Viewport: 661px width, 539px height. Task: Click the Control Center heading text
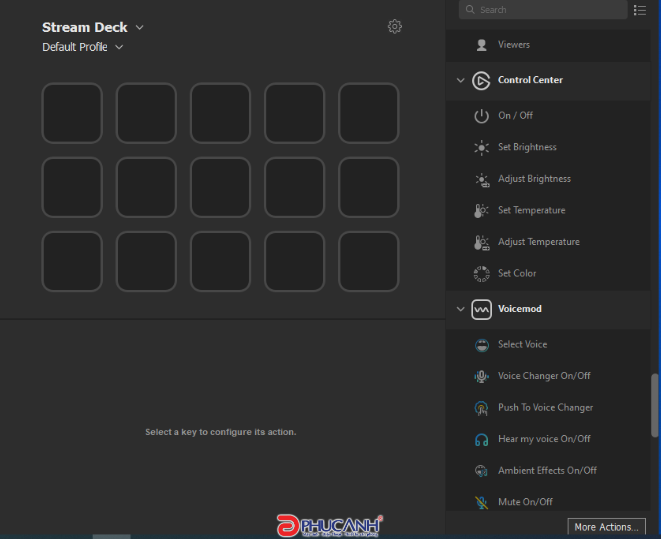pos(530,80)
